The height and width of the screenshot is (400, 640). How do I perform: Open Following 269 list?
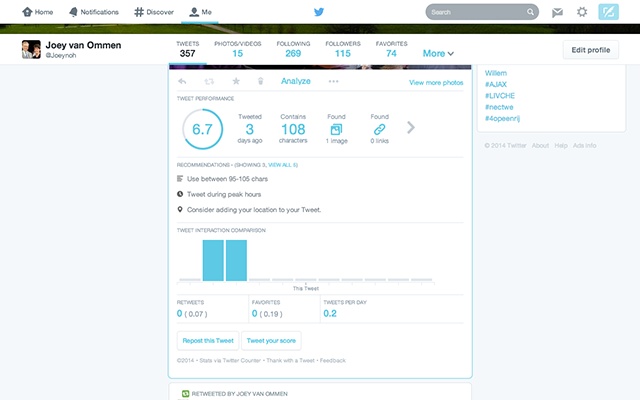pos(293,49)
